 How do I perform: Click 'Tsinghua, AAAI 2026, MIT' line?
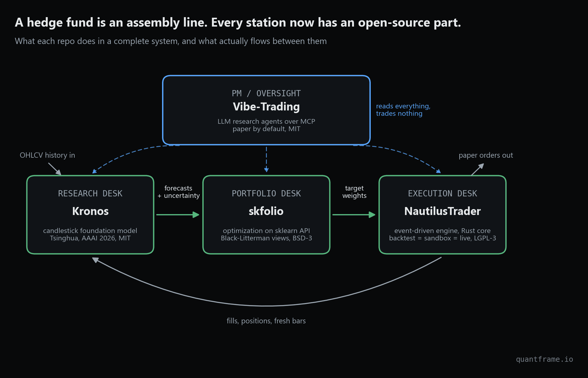coord(90,238)
